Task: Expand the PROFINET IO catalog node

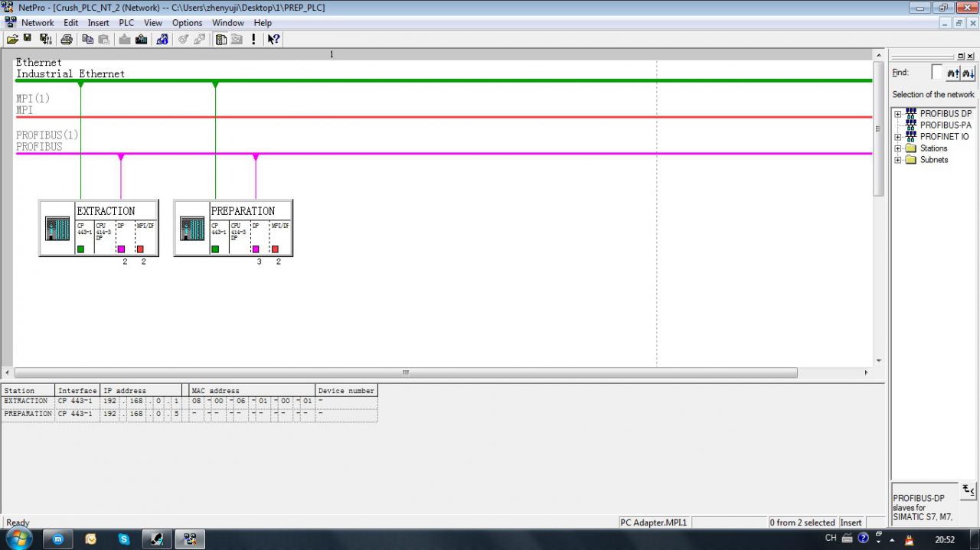Action: coord(898,137)
